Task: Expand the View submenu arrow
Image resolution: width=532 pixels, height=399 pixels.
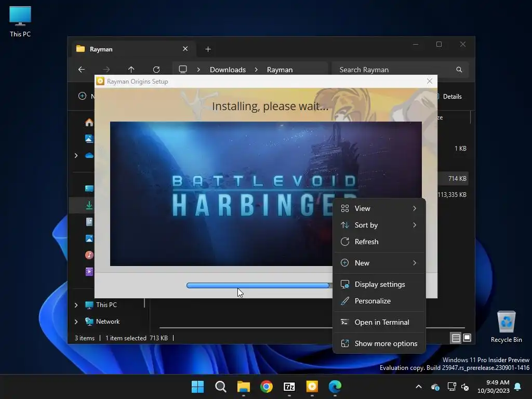Action: [x=415, y=208]
